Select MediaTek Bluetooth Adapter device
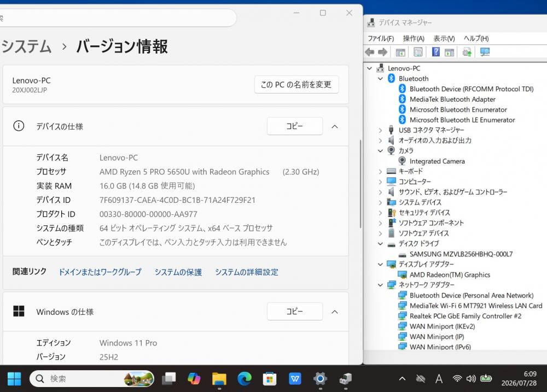The image size is (547, 392). point(452,100)
